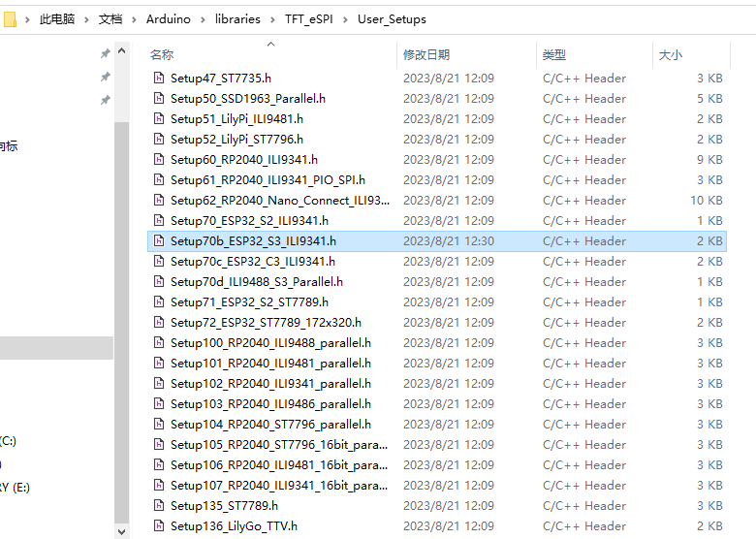Click the navigation pane scrollbar thumb
Image resolution: width=756 pixels, height=539 pixels.
click(x=121, y=323)
